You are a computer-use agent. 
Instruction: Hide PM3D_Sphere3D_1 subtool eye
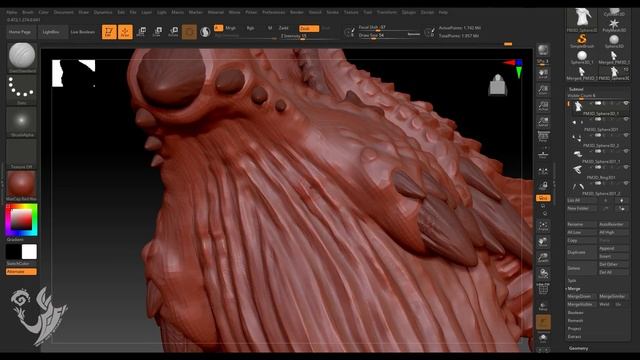point(626,103)
